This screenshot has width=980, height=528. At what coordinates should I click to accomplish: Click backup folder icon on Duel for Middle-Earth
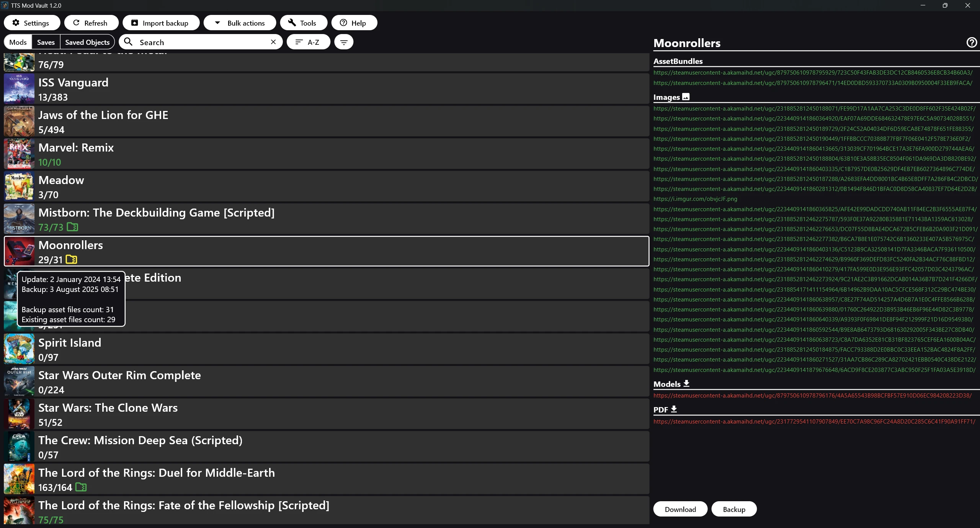click(x=81, y=487)
